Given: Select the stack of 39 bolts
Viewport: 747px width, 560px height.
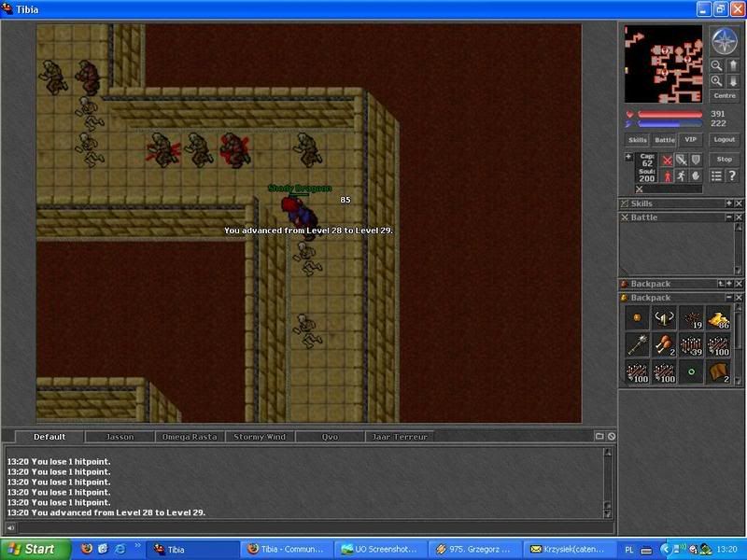Looking at the screenshot, I should [x=691, y=344].
